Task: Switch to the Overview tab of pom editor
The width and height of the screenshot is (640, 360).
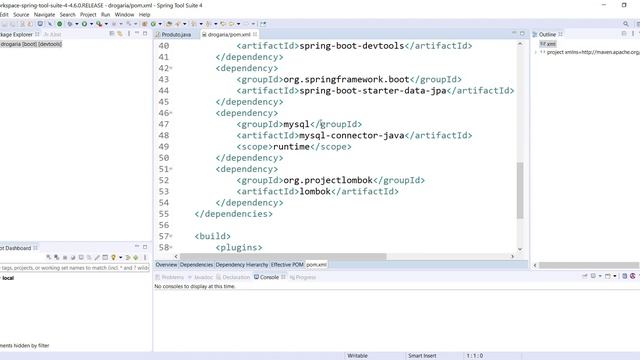Action: [167, 265]
